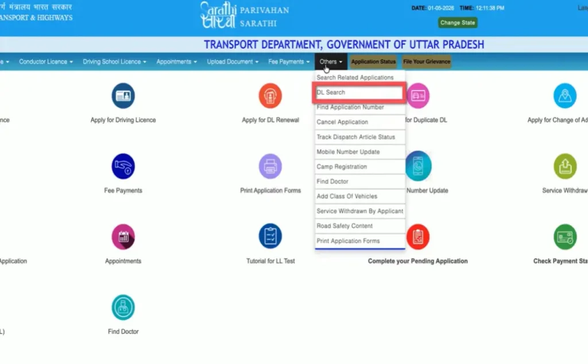
Task: Choose Cancel Application from the menu
Action: (x=359, y=122)
